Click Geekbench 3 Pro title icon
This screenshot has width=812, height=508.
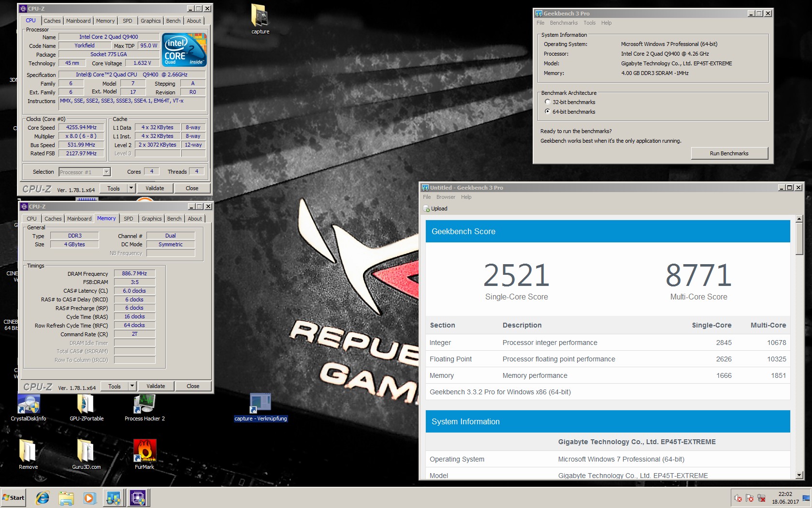[538, 14]
